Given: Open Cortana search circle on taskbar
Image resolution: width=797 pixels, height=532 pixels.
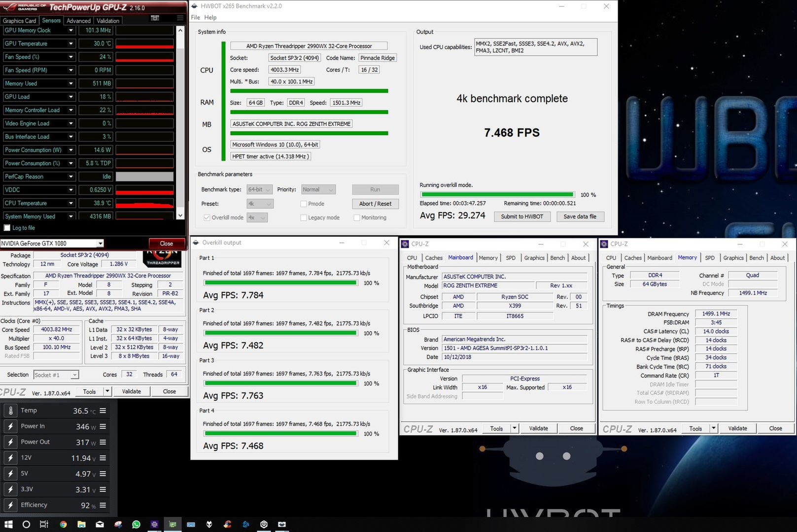Looking at the screenshot, I should [26, 524].
